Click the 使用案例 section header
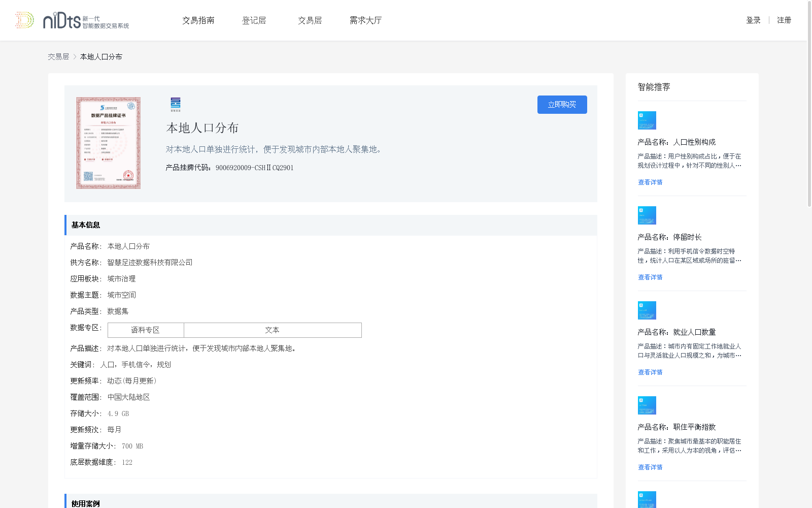812x508 pixels. pyautogui.click(x=331, y=501)
